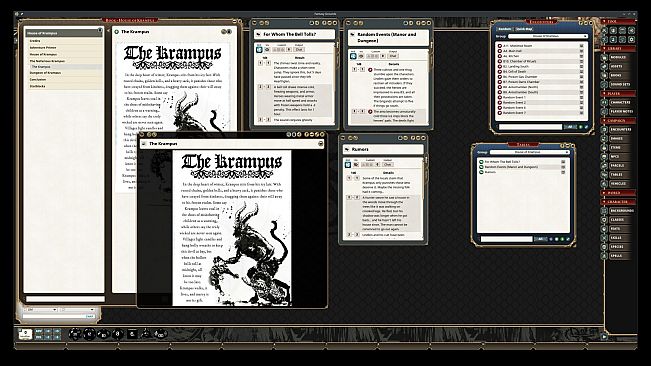Image resolution: width=651 pixels, height=366 pixels.
Task: Roll the d10 die
Action: (103, 334)
